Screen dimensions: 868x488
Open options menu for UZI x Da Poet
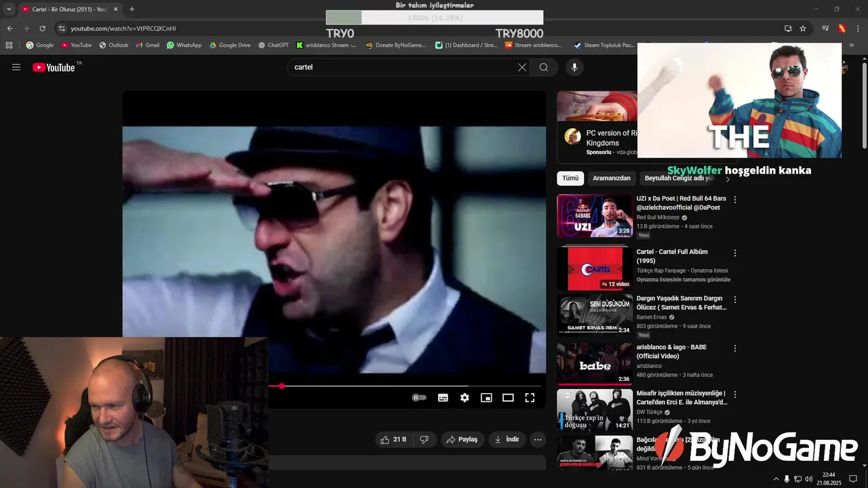735,200
